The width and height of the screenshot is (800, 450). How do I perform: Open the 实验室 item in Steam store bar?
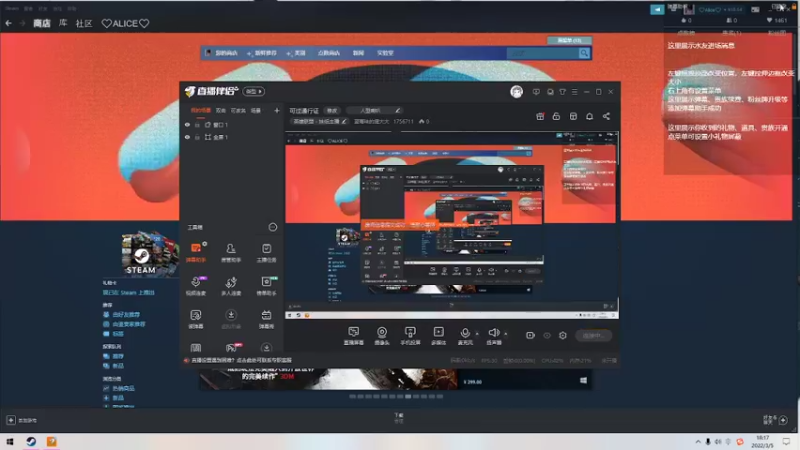click(x=385, y=53)
